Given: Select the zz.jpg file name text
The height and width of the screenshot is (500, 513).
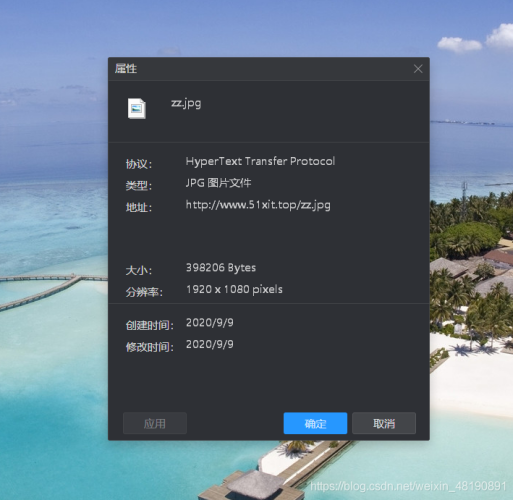Looking at the screenshot, I should point(186,103).
